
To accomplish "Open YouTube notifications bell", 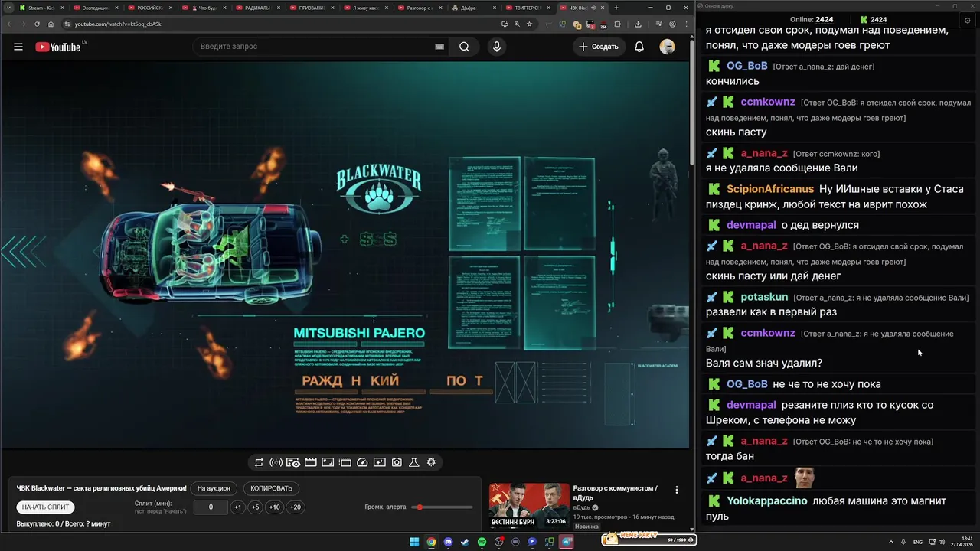I will 639,47.
